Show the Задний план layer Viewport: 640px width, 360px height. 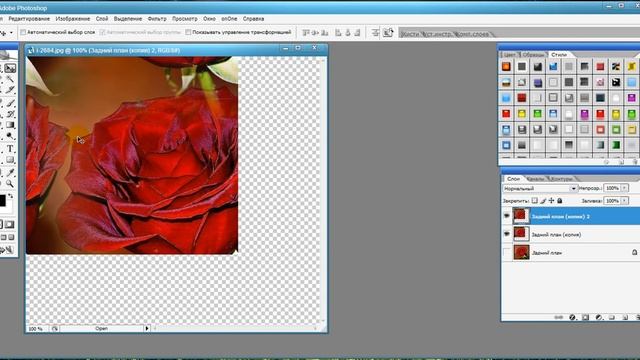tap(507, 252)
